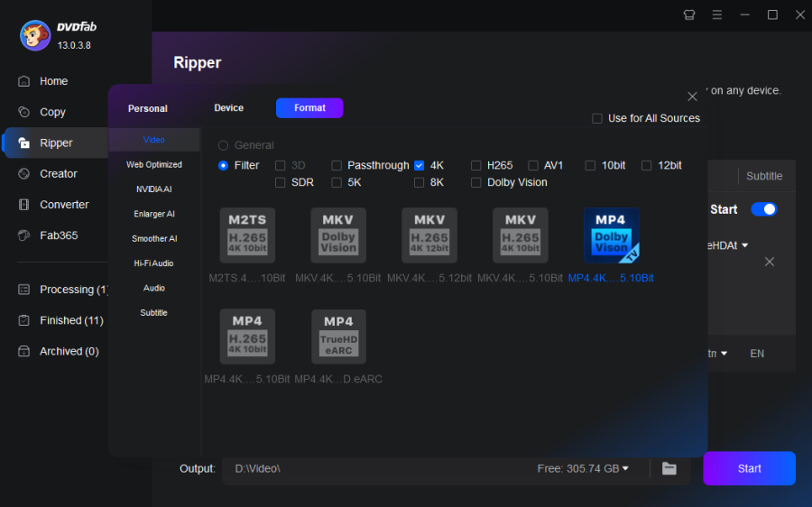Switch to the Personal tab
The image size is (812, 507).
pyautogui.click(x=148, y=109)
